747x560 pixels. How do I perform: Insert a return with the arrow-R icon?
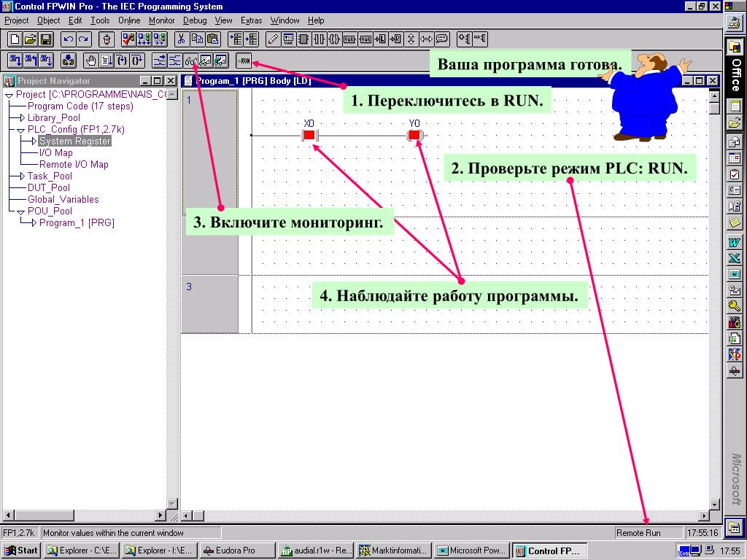[395, 39]
